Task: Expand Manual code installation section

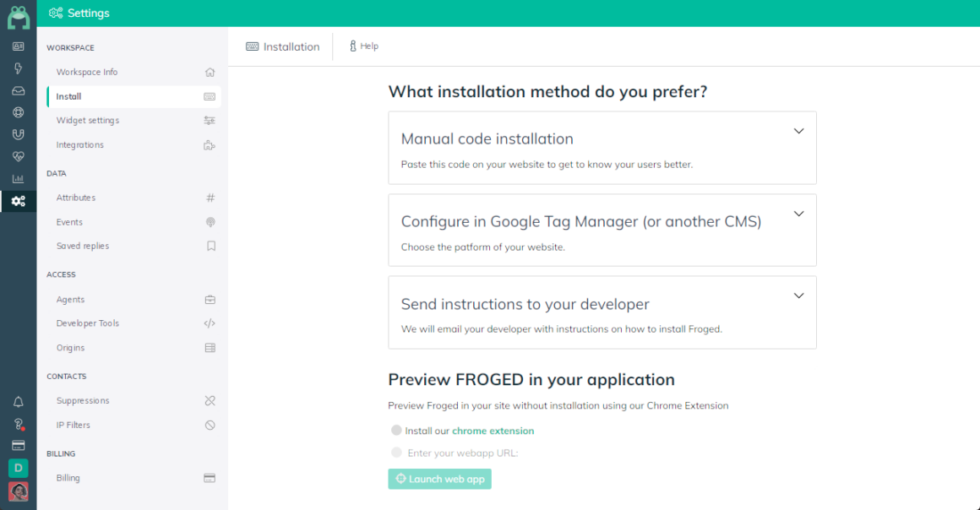Action: pos(798,131)
